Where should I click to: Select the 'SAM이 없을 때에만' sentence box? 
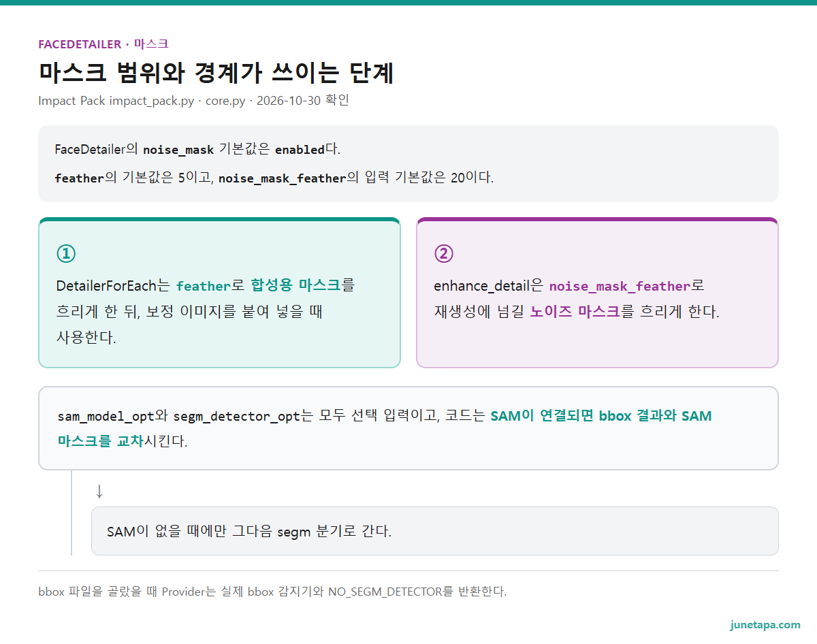point(435,531)
